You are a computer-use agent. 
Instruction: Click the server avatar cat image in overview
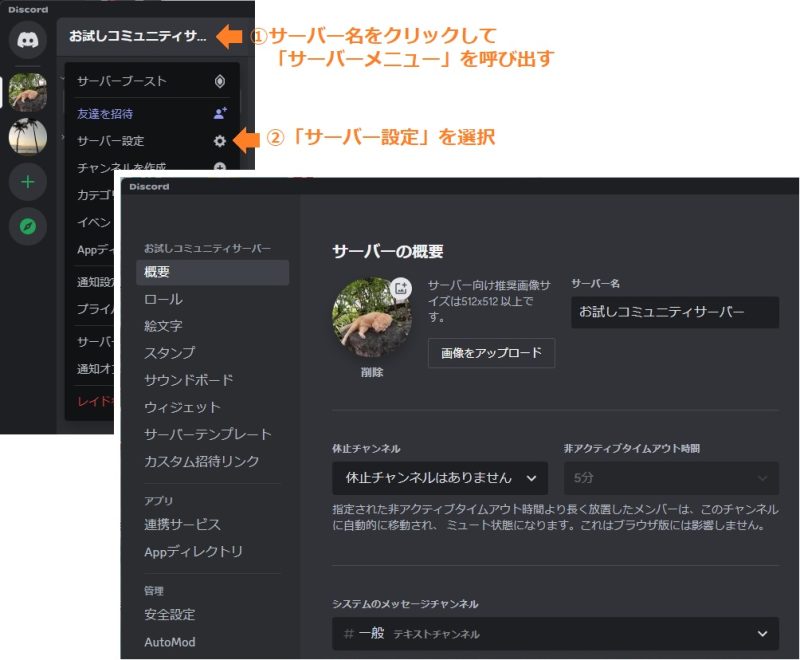(371, 317)
